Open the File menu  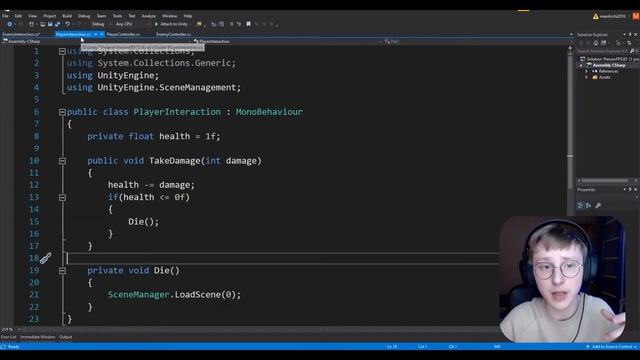5,16
